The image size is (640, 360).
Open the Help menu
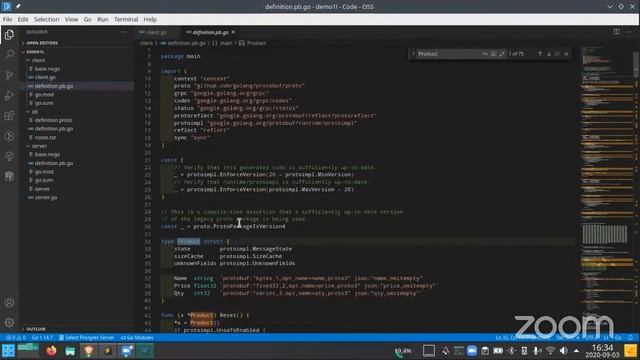coord(150,19)
